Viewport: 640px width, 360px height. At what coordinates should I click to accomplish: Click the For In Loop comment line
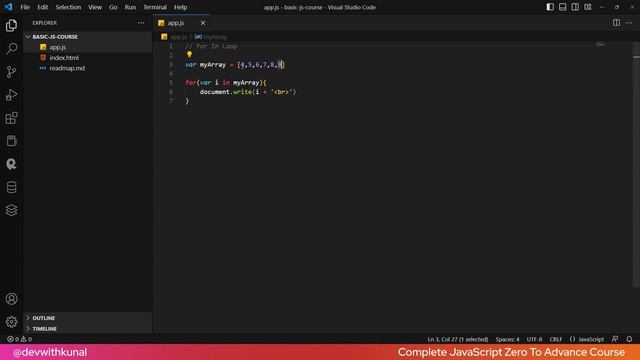[211, 46]
